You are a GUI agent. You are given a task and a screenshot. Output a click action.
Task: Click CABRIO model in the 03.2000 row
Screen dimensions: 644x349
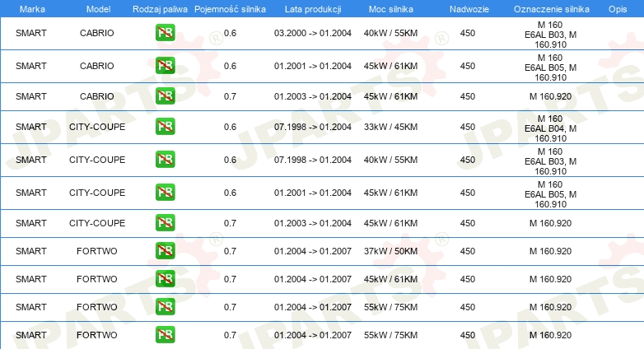coord(97,33)
